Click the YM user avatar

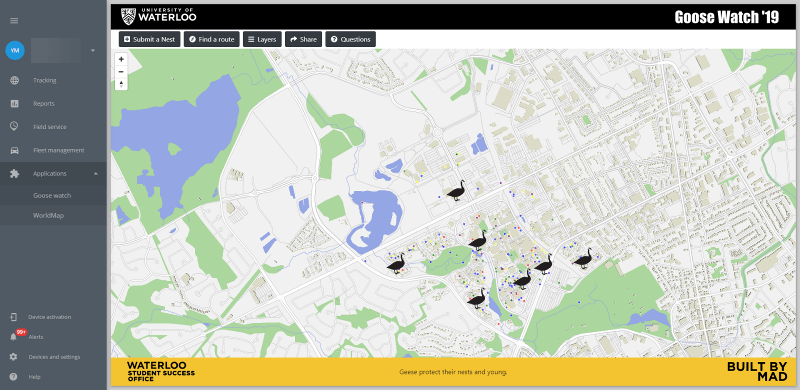(15, 51)
